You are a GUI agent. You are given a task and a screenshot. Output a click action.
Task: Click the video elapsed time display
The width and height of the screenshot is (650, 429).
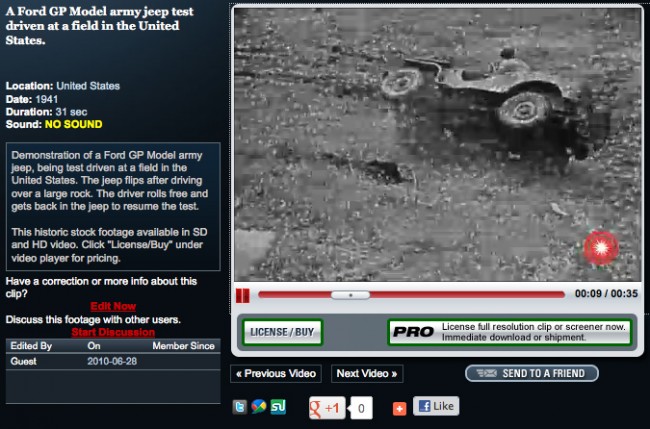click(x=588, y=294)
